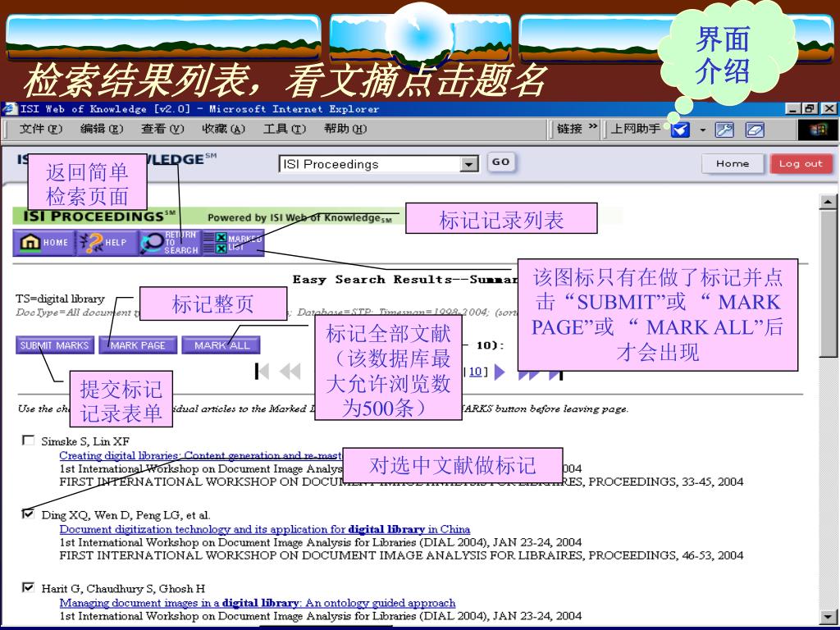Open the 编辑(E) menu
The width and height of the screenshot is (840, 630).
[102, 129]
